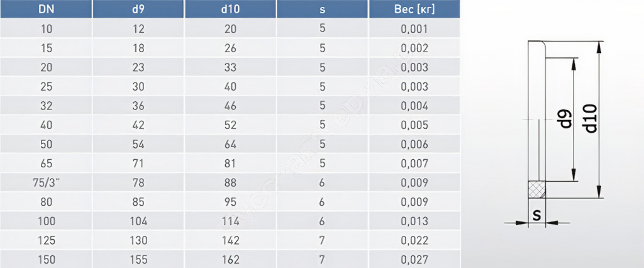Click the d9 column header
The width and height of the screenshot is (644, 268).
tap(138, 9)
